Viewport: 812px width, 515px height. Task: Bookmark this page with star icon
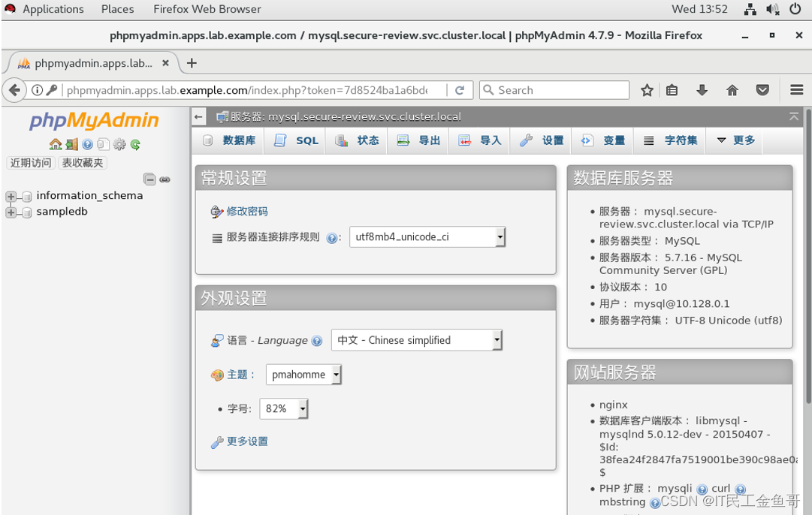click(x=647, y=90)
